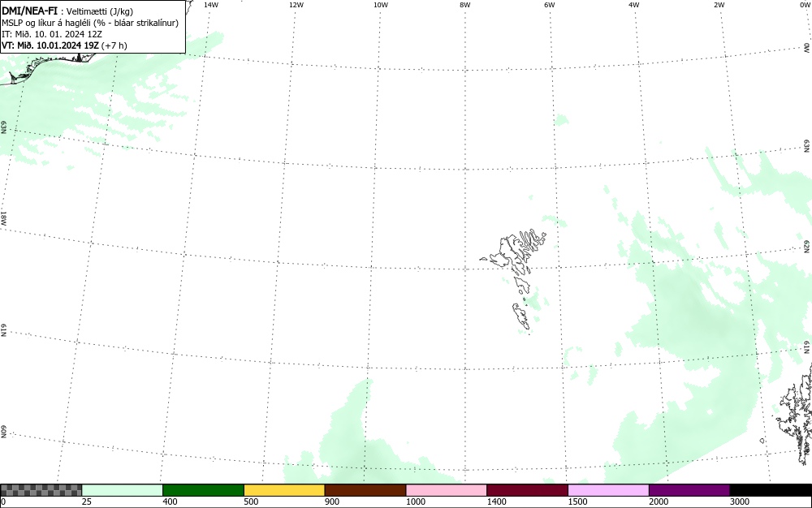
Task: Choose the yellow 500–900 legend swatch
Action: tap(284, 490)
